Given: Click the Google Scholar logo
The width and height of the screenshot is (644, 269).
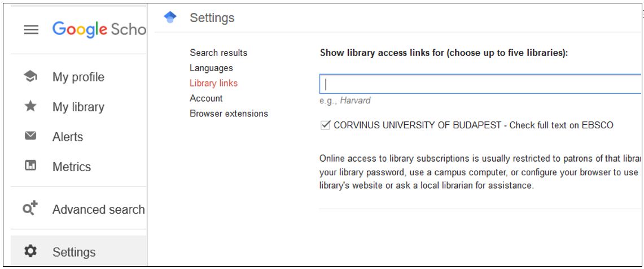Looking at the screenshot, I should coord(99,29).
